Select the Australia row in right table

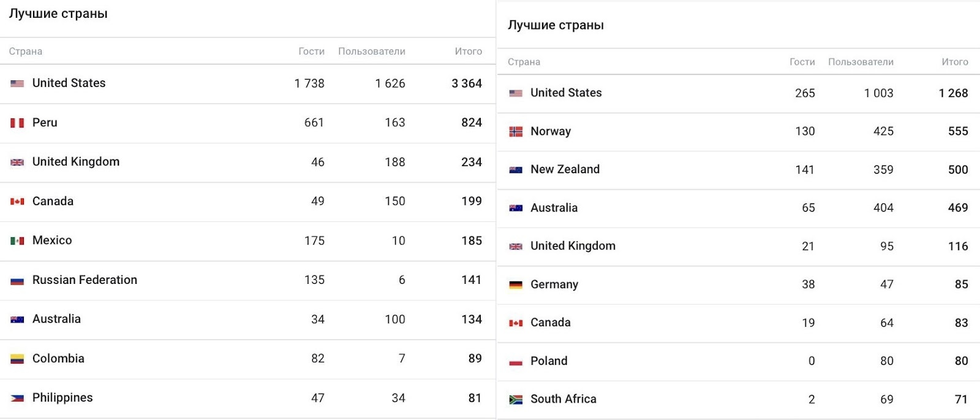pos(739,208)
